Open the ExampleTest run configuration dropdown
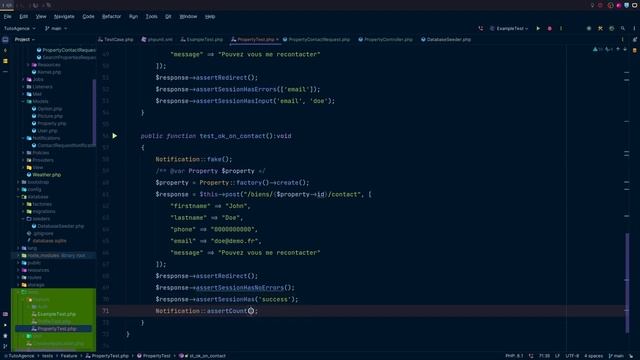640x360 pixels. point(509,29)
